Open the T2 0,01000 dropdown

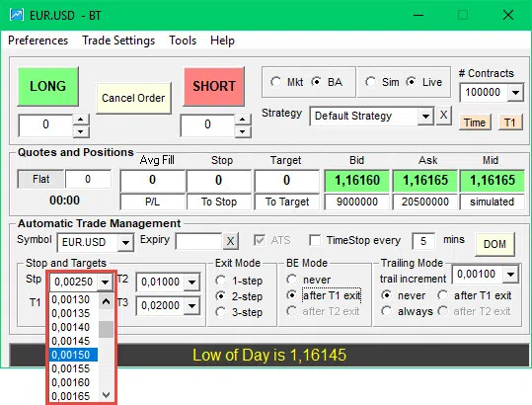pyautogui.click(x=191, y=282)
